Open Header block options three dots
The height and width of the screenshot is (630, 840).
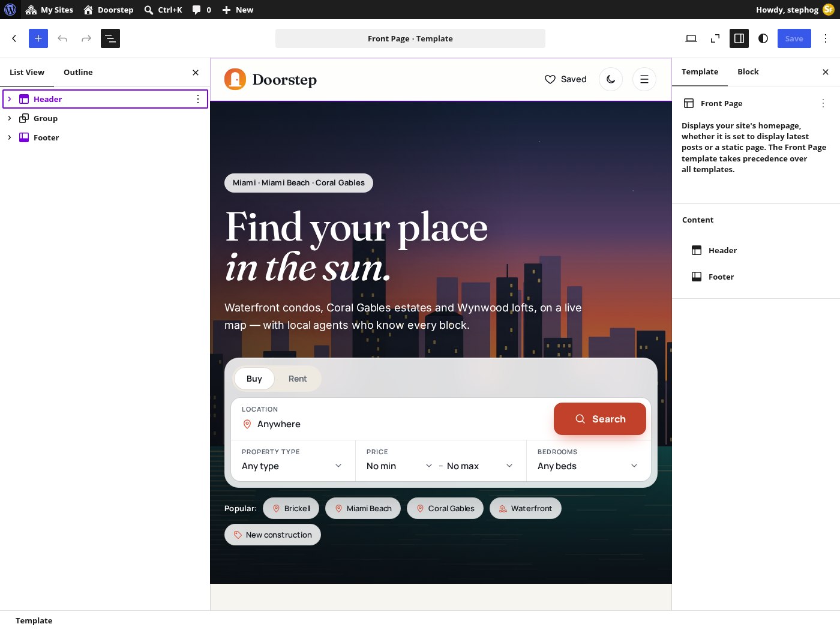[198, 99]
